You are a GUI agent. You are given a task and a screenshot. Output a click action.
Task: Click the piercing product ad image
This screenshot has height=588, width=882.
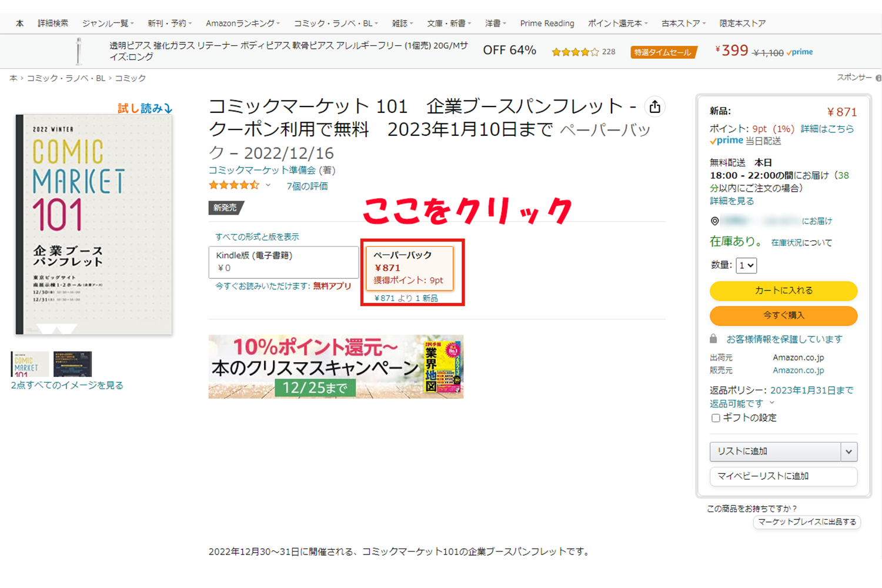click(79, 51)
